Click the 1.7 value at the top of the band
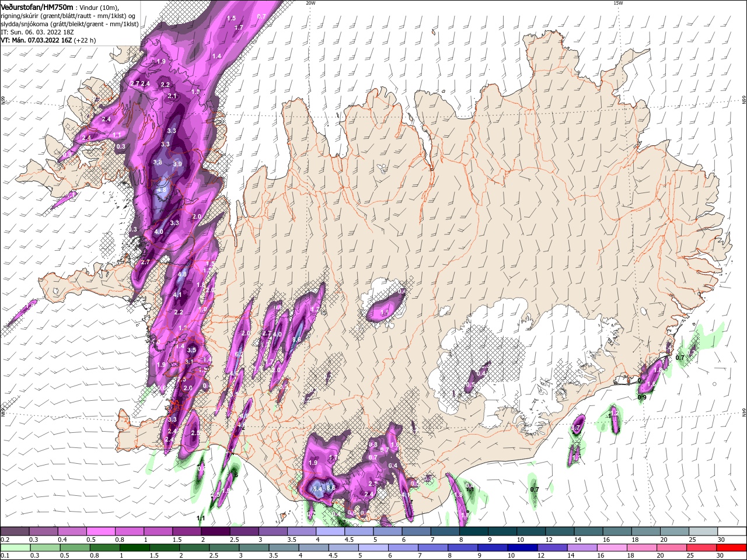 point(239,27)
